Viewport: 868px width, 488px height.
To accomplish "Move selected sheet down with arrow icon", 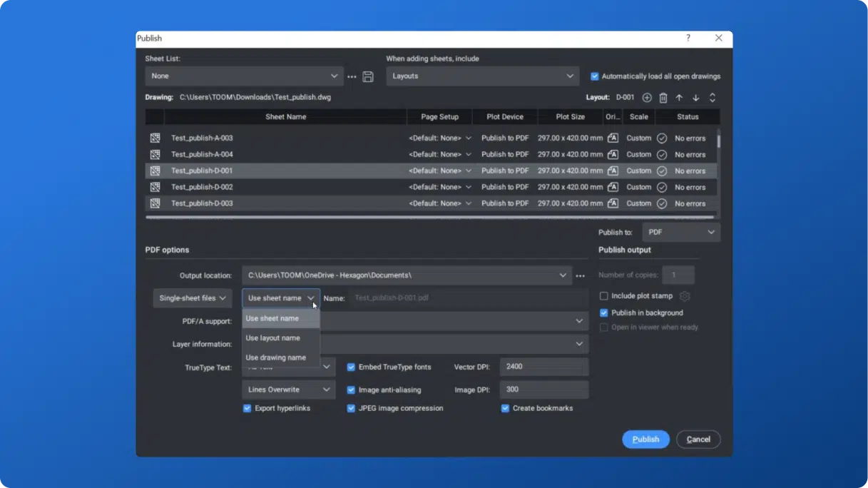I will click(x=695, y=98).
